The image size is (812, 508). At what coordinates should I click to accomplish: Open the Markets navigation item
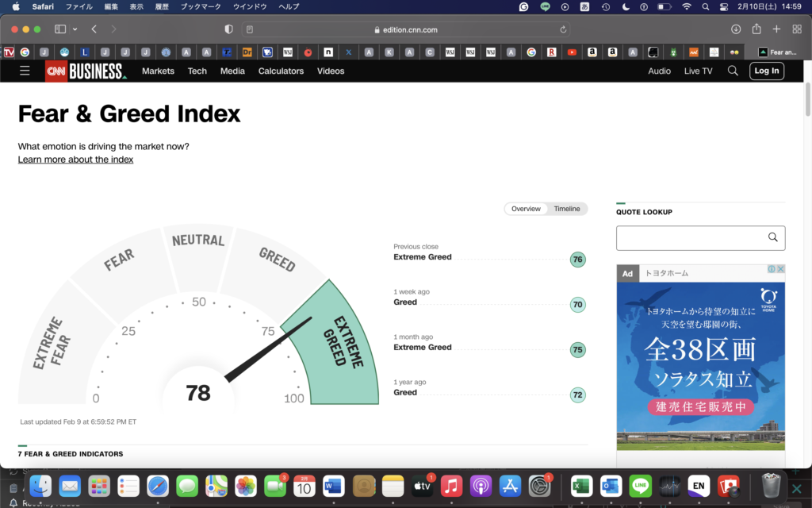pyautogui.click(x=158, y=71)
